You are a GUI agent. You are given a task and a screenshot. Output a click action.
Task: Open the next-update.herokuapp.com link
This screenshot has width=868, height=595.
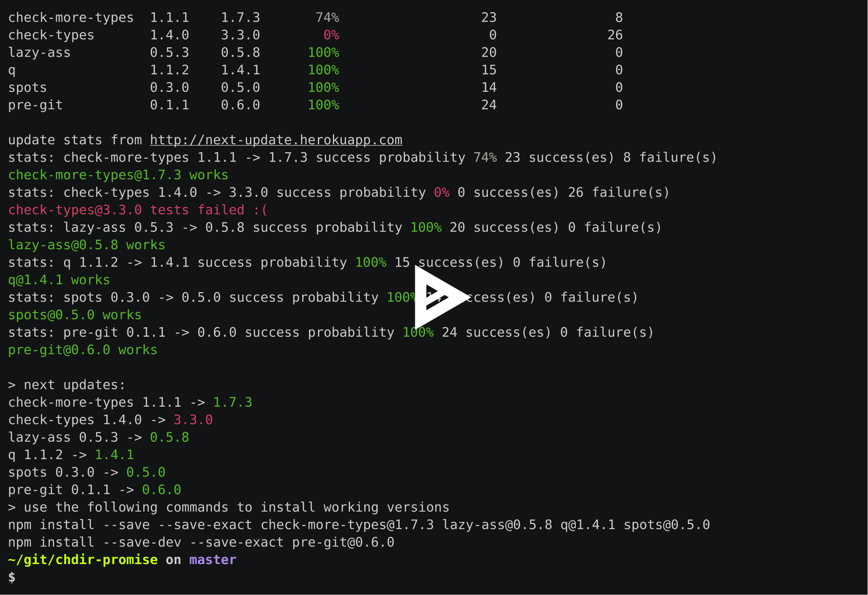[x=276, y=140]
